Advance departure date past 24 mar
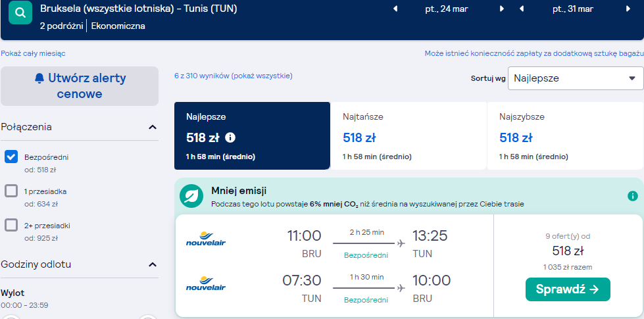The image size is (644, 319). tap(501, 9)
